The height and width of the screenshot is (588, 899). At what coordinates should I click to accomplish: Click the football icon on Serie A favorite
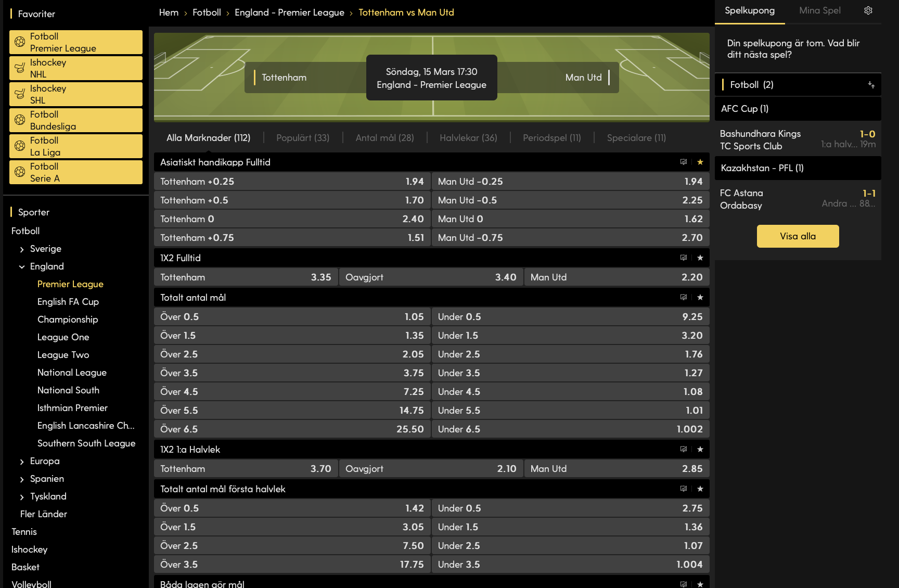tap(20, 172)
